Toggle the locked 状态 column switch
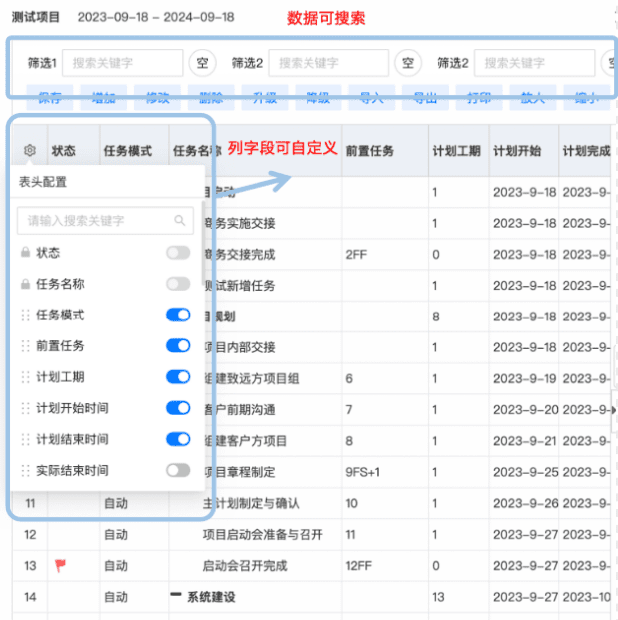Image resolution: width=618 pixels, height=620 pixels. point(178,253)
